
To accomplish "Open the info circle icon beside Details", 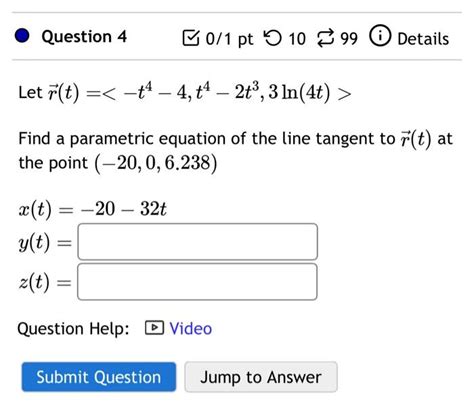I will click(x=380, y=36).
